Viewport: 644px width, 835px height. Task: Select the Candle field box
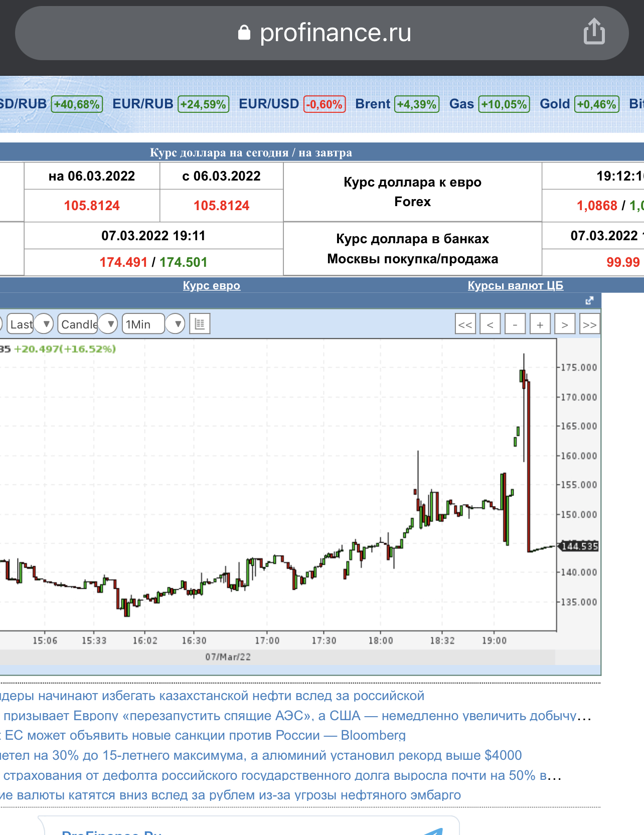coord(78,324)
